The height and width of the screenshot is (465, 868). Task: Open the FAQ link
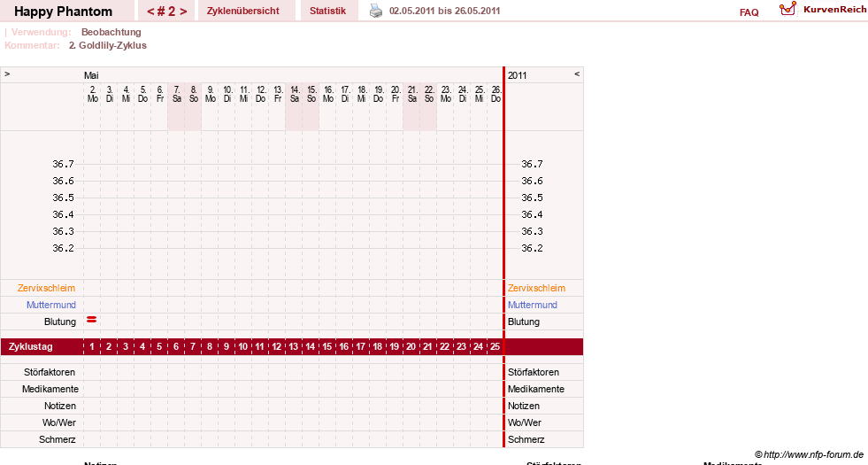coord(749,12)
